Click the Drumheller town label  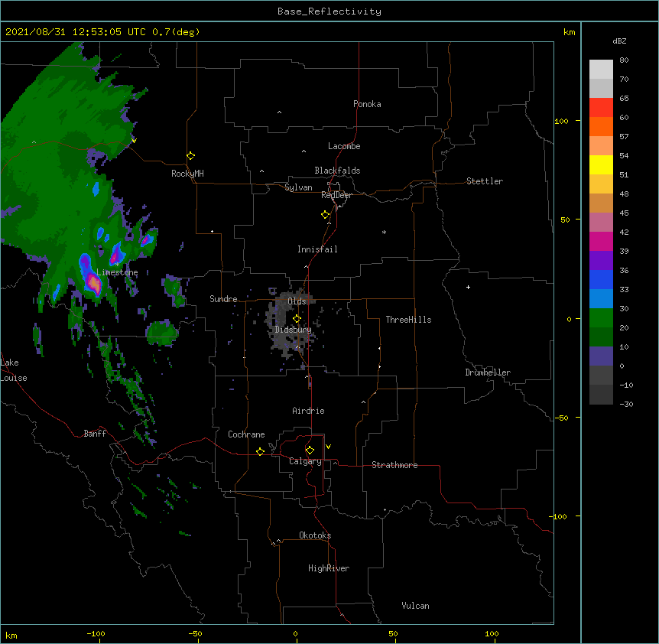[488, 372]
